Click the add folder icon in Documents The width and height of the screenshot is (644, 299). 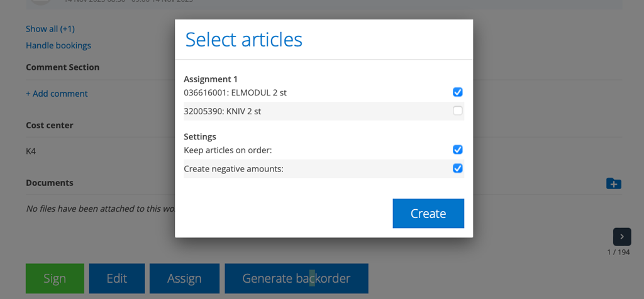tap(613, 183)
